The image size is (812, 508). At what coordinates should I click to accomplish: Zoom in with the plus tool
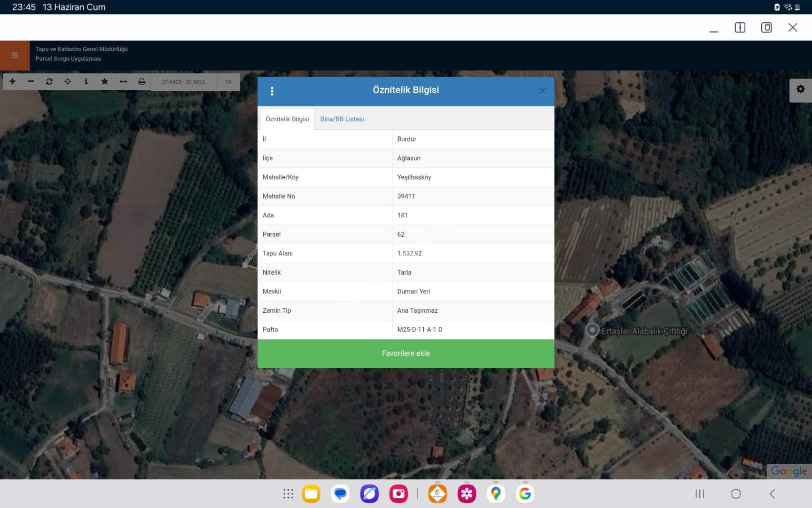pyautogui.click(x=12, y=81)
